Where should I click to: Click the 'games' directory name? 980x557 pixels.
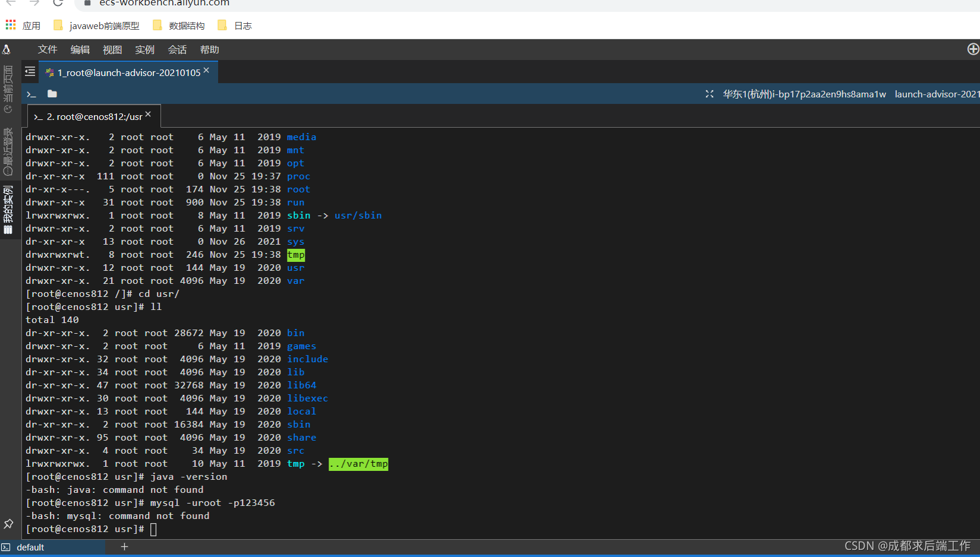(301, 346)
